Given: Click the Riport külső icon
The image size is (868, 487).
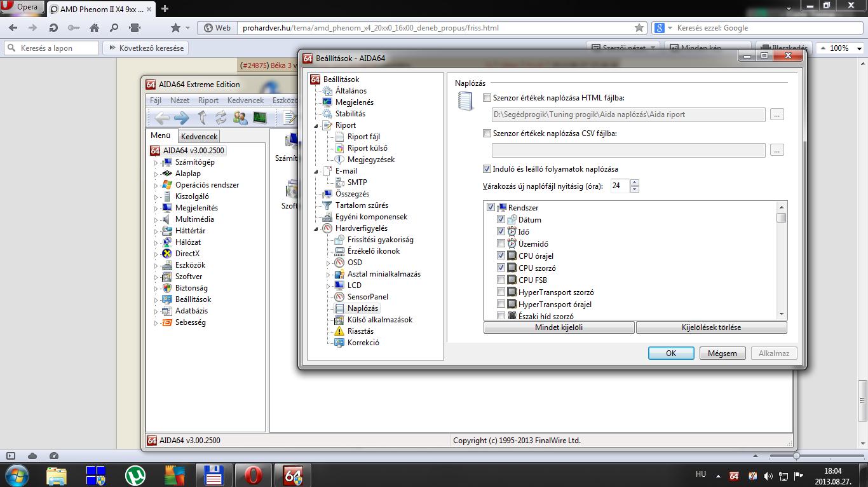Looking at the screenshot, I should pos(339,148).
